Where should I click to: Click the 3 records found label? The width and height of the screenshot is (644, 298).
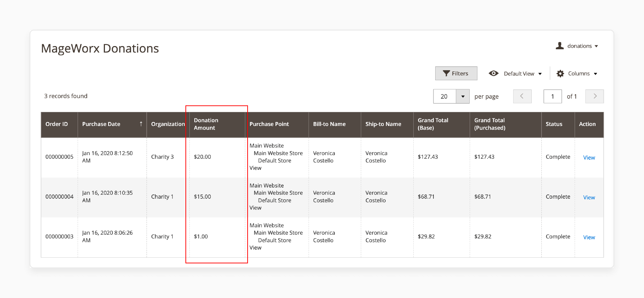(66, 96)
